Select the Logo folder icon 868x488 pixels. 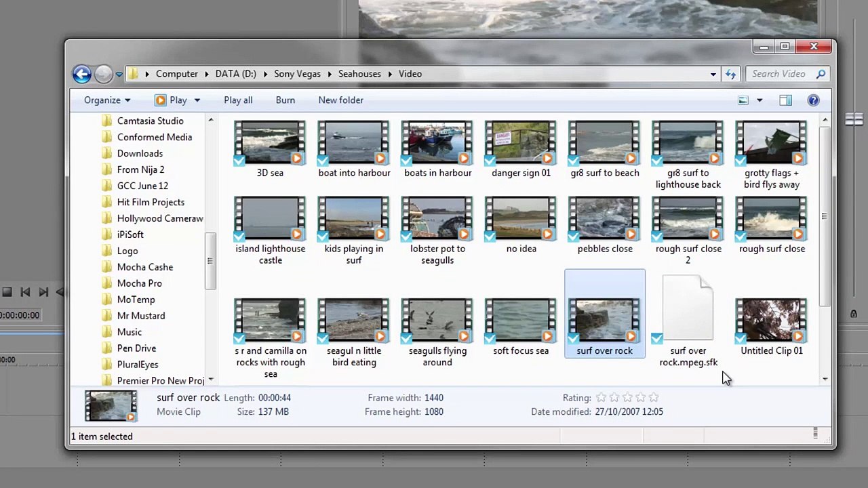[x=107, y=251]
